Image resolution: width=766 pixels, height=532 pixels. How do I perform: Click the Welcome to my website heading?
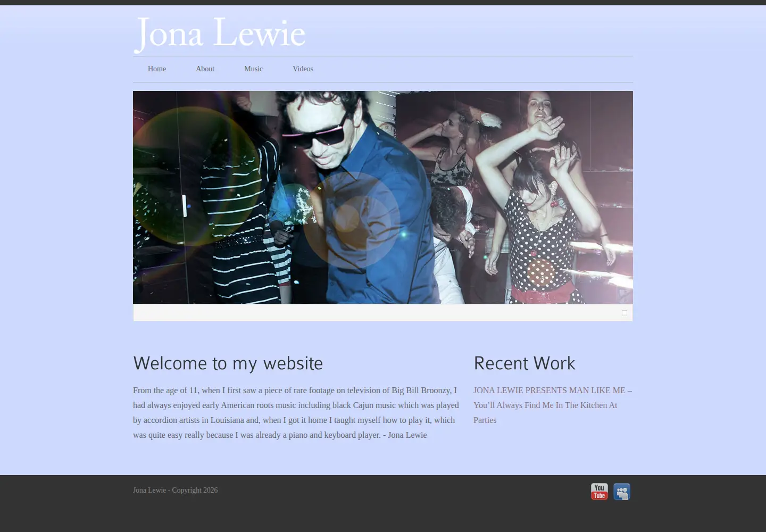pyautogui.click(x=228, y=363)
